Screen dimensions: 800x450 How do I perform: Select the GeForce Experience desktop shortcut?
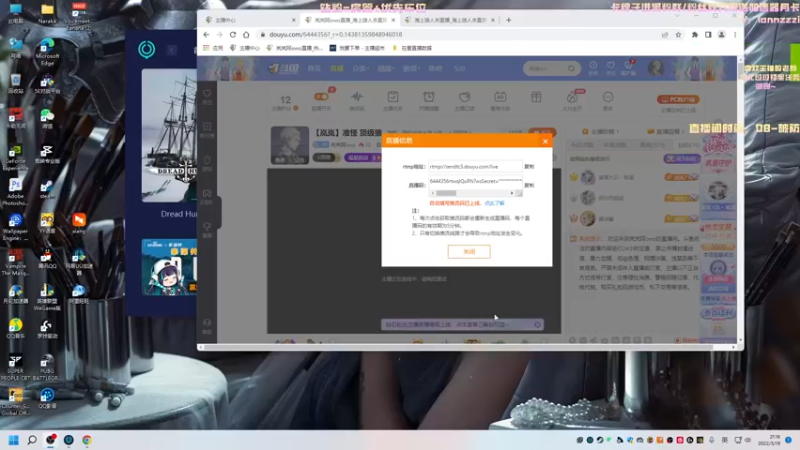tap(15, 157)
